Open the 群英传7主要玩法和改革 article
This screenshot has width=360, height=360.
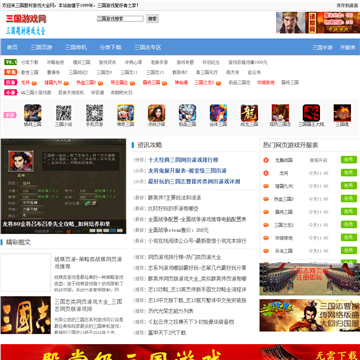click(x=175, y=198)
